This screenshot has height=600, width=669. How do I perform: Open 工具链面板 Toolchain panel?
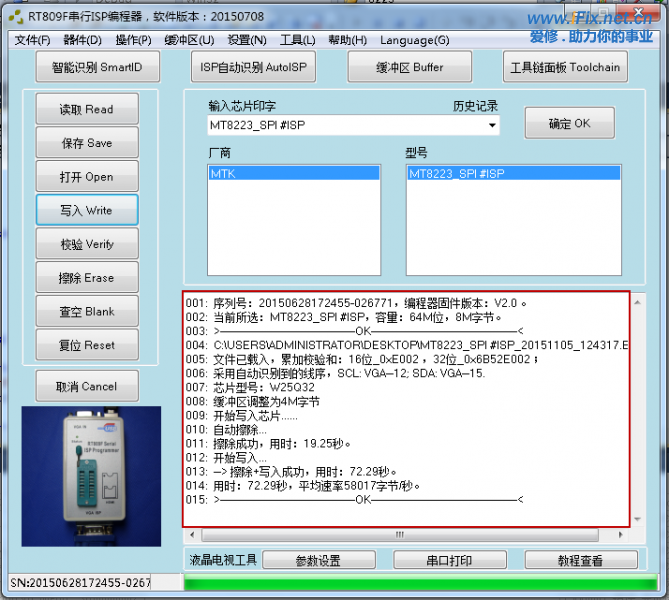point(565,68)
